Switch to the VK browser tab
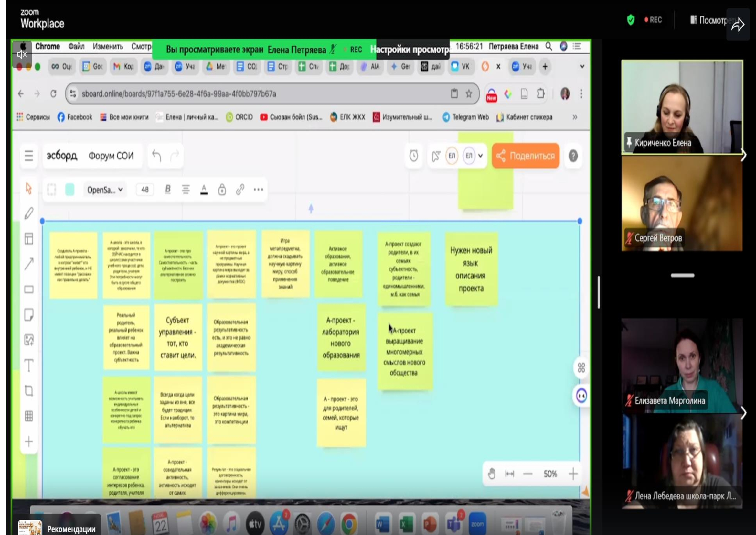 tap(461, 67)
